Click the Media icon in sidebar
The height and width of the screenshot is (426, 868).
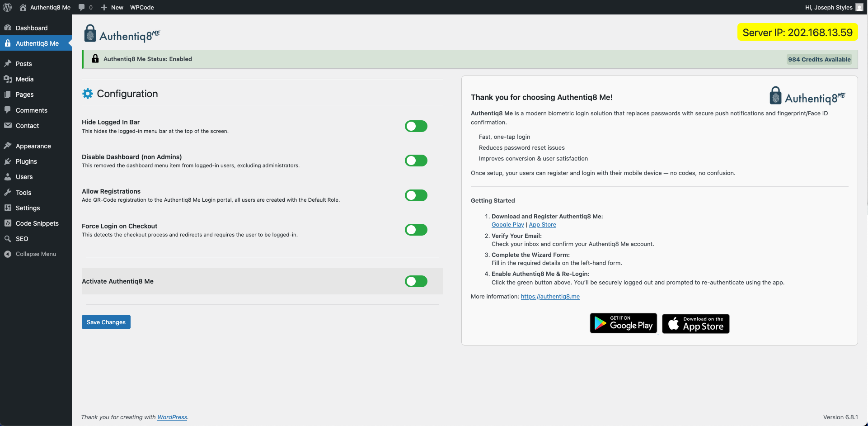[8, 79]
